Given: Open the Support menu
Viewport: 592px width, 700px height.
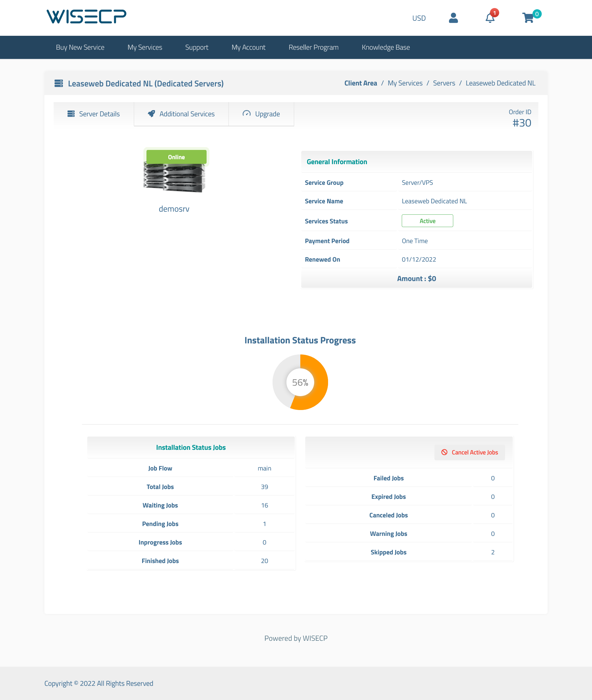Looking at the screenshot, I should 197,47.
